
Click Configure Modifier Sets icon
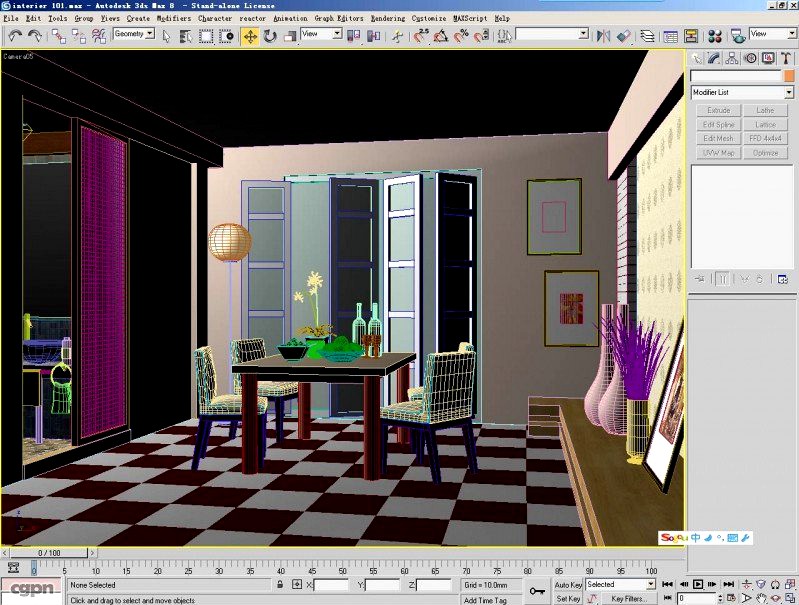782,279
